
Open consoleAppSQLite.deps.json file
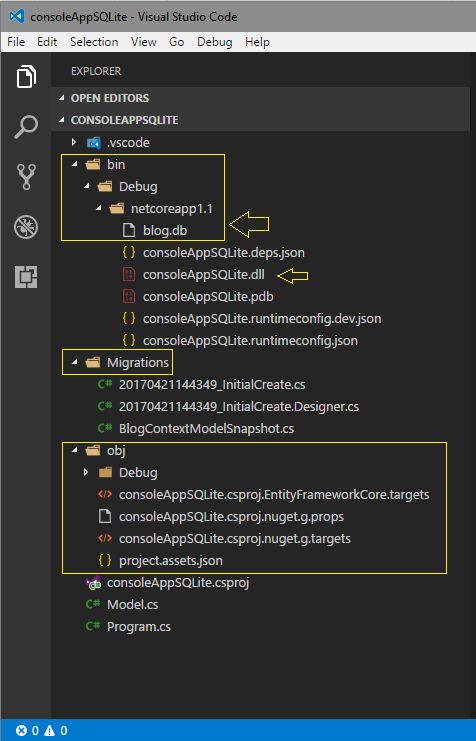(x=224, y=252)
